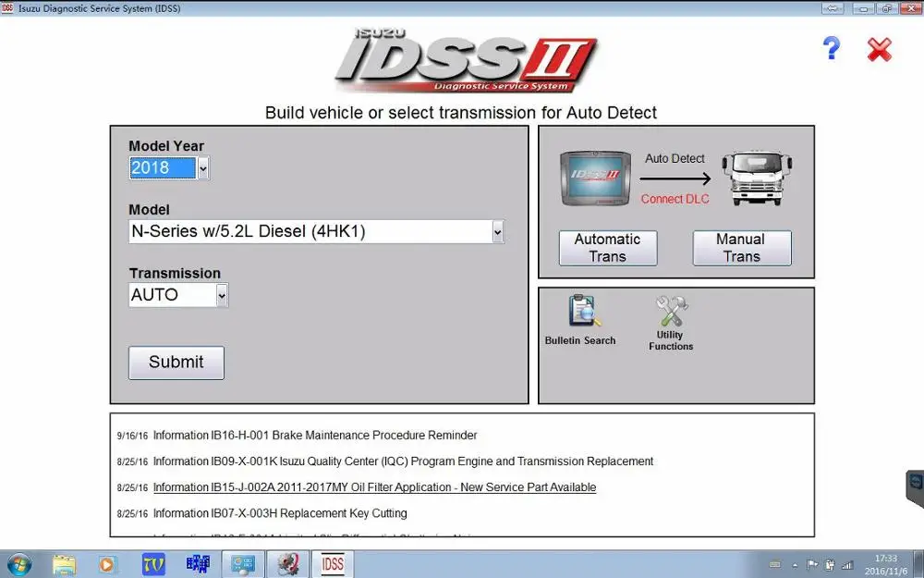This screenshot has height=578, width=924.
Task: Click the red X exit icon
Action: click(x=878, y=51)
